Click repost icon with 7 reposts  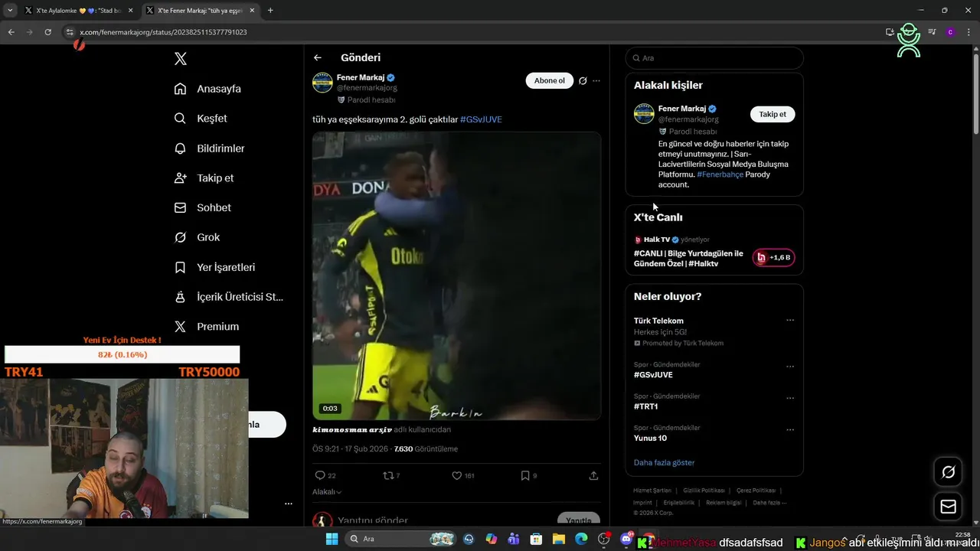(x=391, y=475)
